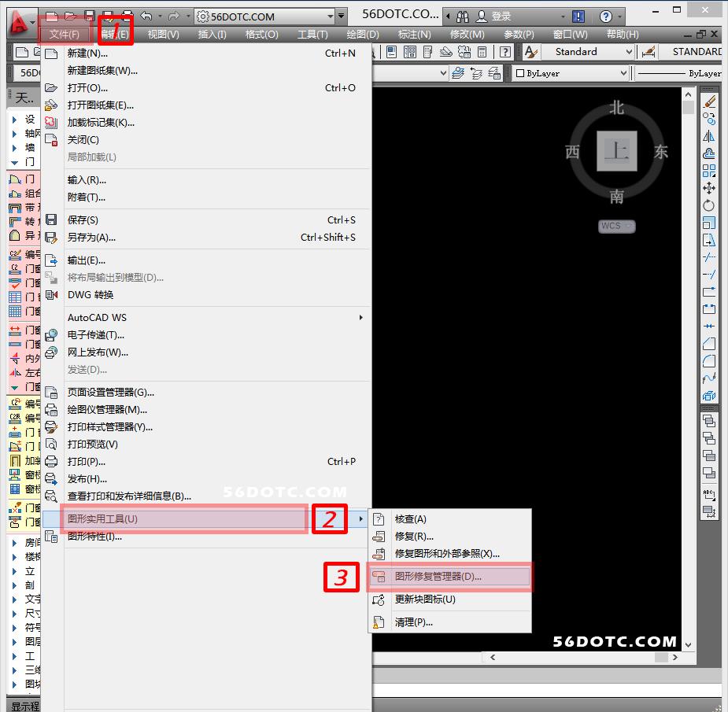Click the Explode tool icon
Screen dimensions: 728x712
pos(709,396)
